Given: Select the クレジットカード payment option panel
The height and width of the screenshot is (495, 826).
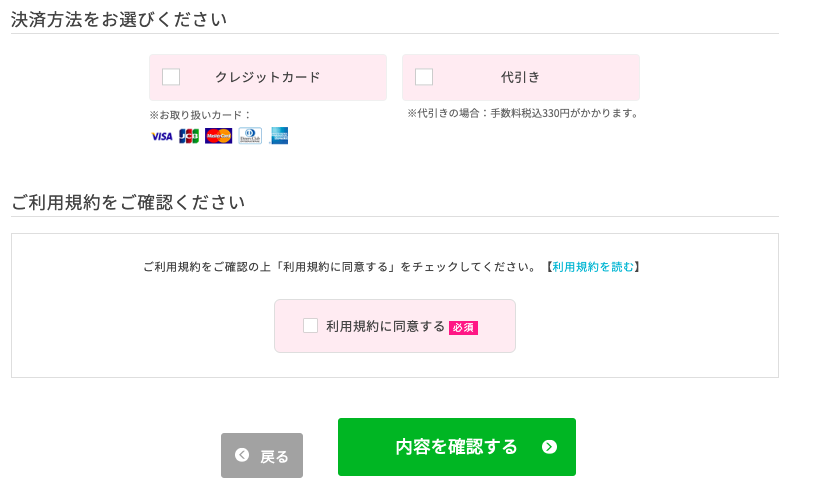Looking at the screenshot, I should [268, 77].
